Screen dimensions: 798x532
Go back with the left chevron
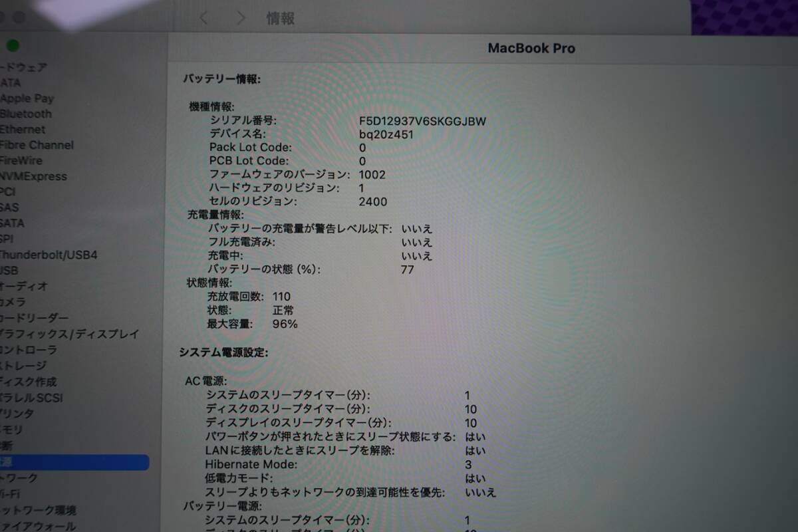point(204,19)
